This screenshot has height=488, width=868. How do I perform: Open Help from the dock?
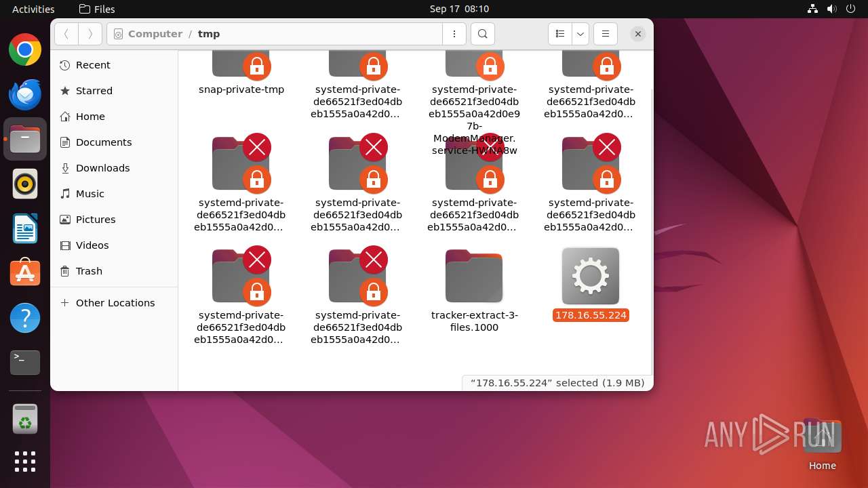[x=25, y=318]
